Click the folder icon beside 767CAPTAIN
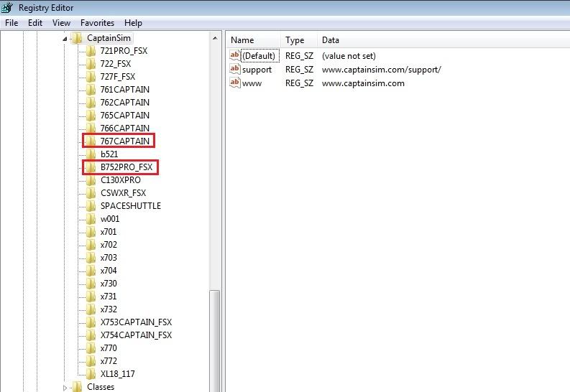This screenshot has height=392, width=570. (91, 141)
